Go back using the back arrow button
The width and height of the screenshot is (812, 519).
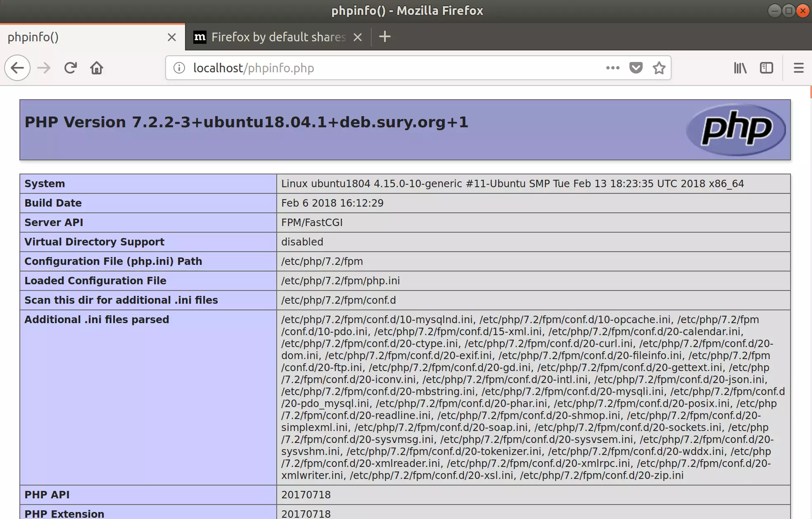[17, 68]
